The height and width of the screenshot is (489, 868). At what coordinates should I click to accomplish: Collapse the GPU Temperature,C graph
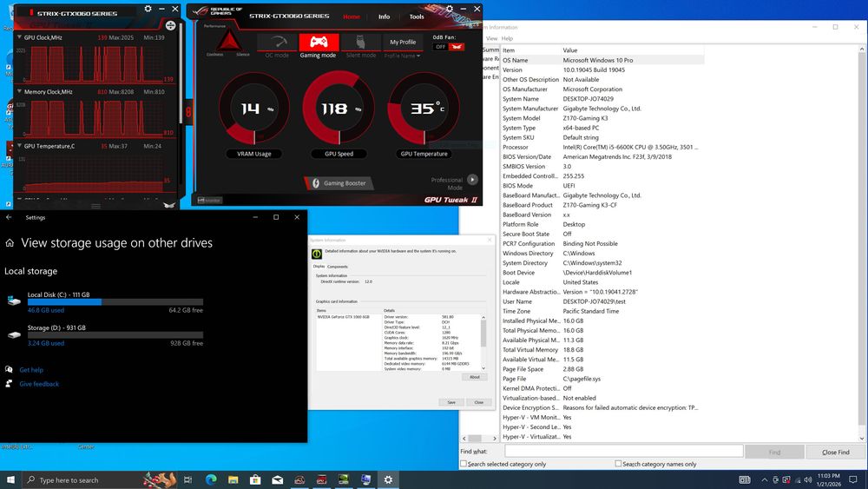(19, 146)
